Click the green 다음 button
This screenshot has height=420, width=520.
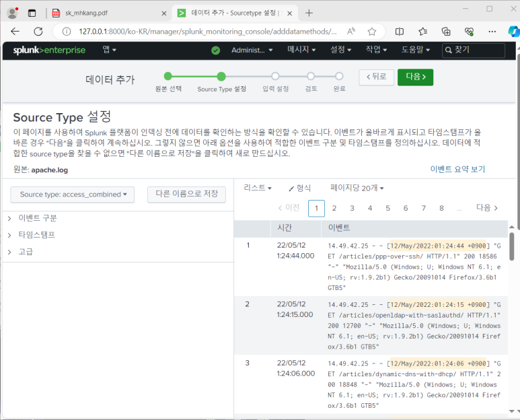pyautogui.click(x=415, y=77)
